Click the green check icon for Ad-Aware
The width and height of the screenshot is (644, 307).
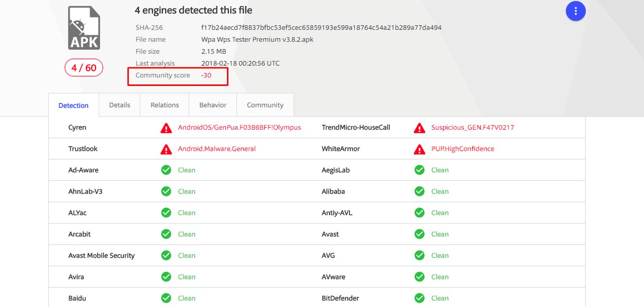click(x=166, y=170)
